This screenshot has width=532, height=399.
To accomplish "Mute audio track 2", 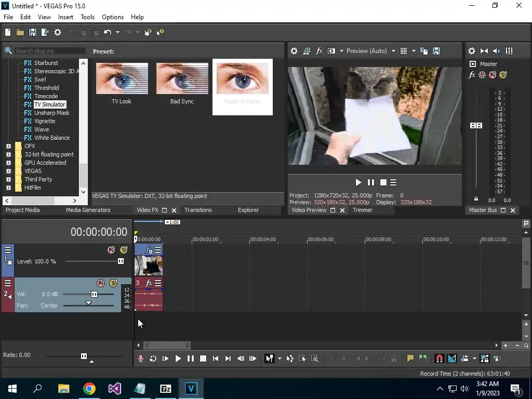I will click(x=101, y=283).
